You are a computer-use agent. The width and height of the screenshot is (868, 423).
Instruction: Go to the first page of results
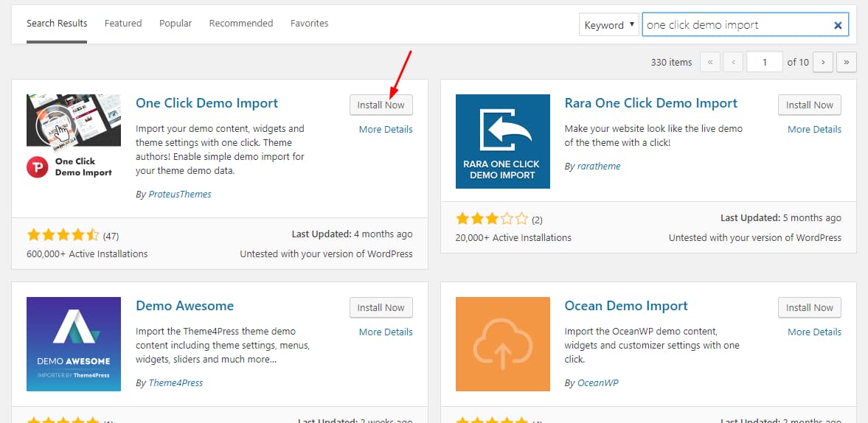coord(710,62)
